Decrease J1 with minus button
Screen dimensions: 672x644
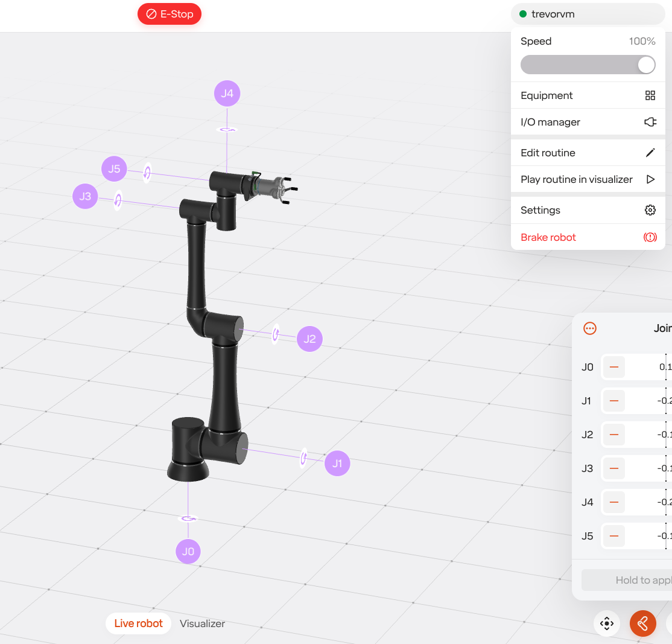point(613,401)
